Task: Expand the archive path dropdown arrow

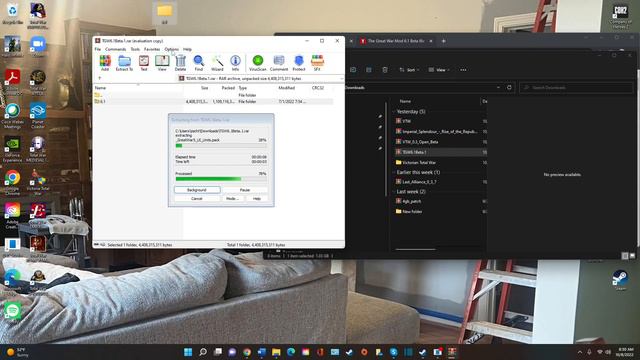Action: [341, 78]
